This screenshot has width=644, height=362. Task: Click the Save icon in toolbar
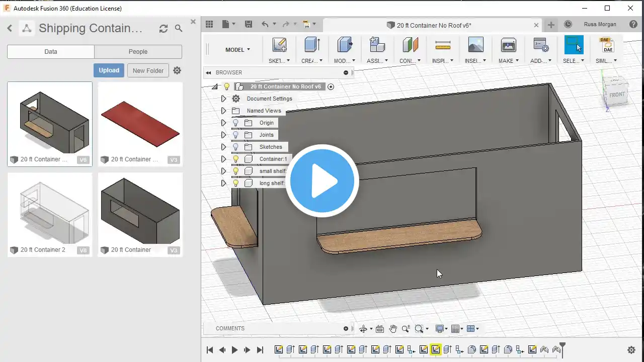[249, 24]
